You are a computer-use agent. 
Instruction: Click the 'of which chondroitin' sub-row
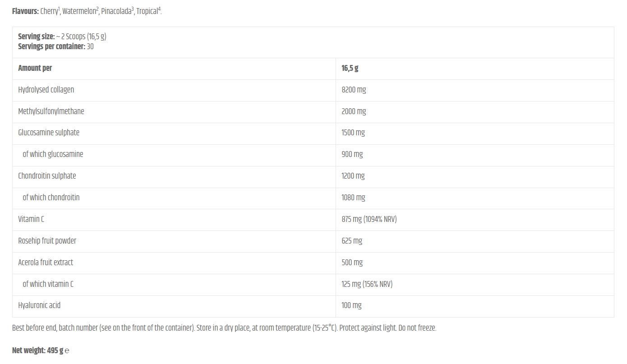tap(51, 198)
